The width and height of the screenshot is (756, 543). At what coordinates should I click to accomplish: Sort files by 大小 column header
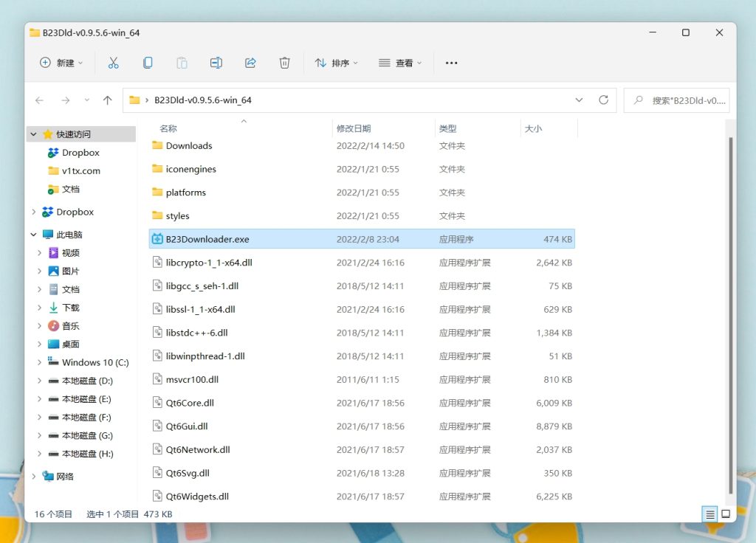[x=533, y=128]
